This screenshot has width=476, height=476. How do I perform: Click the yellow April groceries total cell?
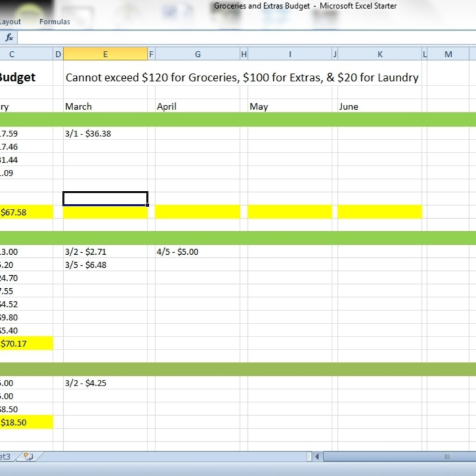click(x=198, y=212)
